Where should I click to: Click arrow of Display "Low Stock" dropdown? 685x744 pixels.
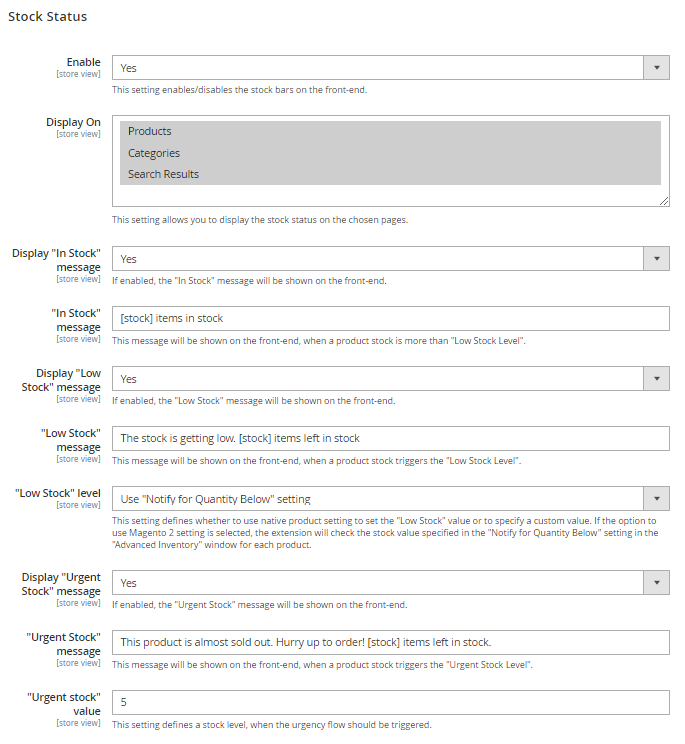tap(656, 379)
